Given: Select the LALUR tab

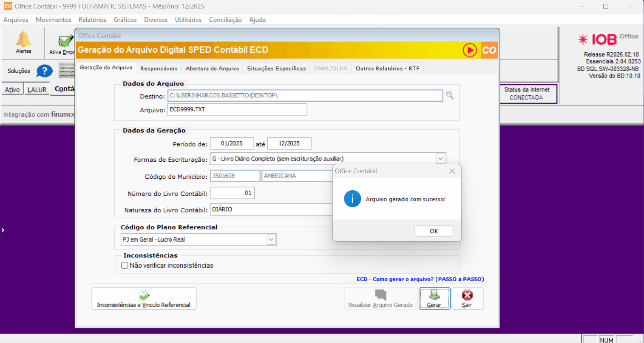Looking at the screenshot, I should pyautogui.click(x=37, y=90).
